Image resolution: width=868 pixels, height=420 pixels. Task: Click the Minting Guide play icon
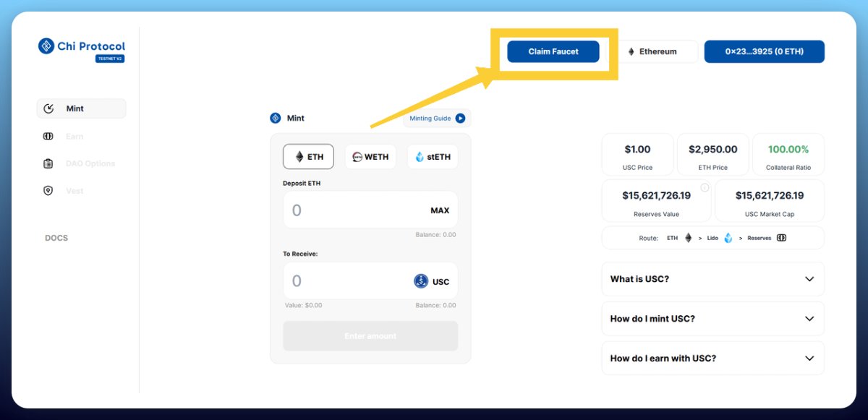point(460,118)
